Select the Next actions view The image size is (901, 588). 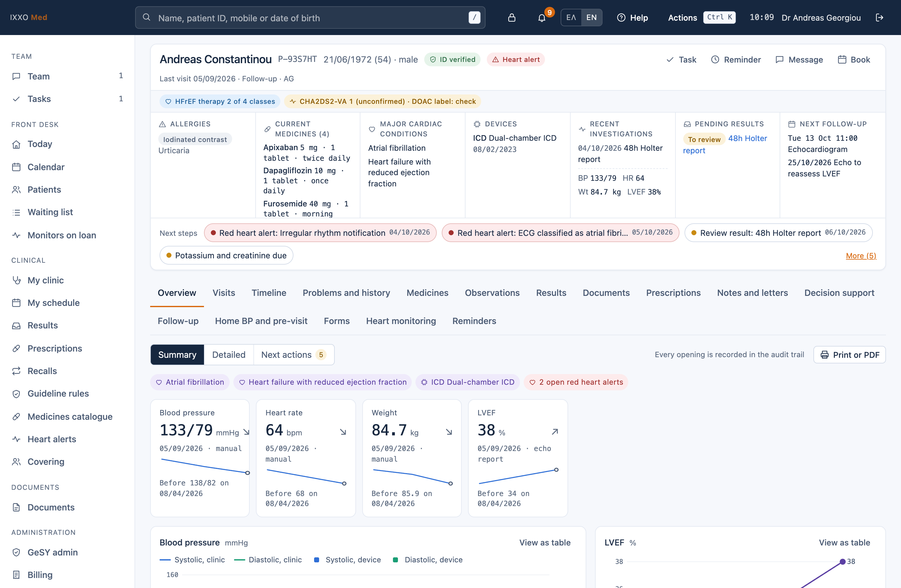(x=294, y=355)
